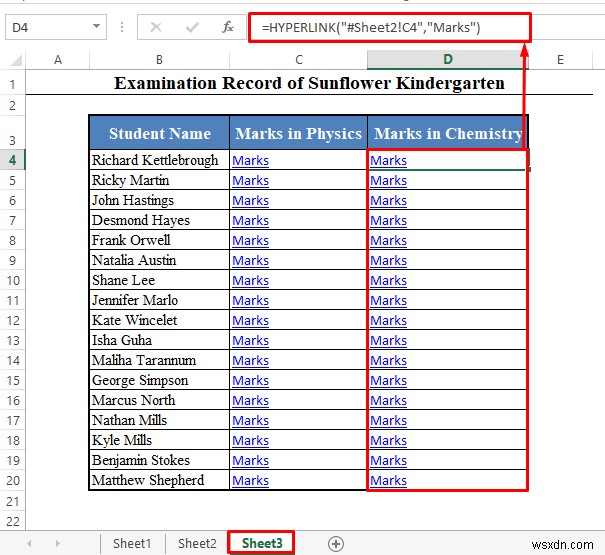Screen dimensions: 605x555
Task: Open Physics Marks link for Isha Guha
Action: point(250,341)
